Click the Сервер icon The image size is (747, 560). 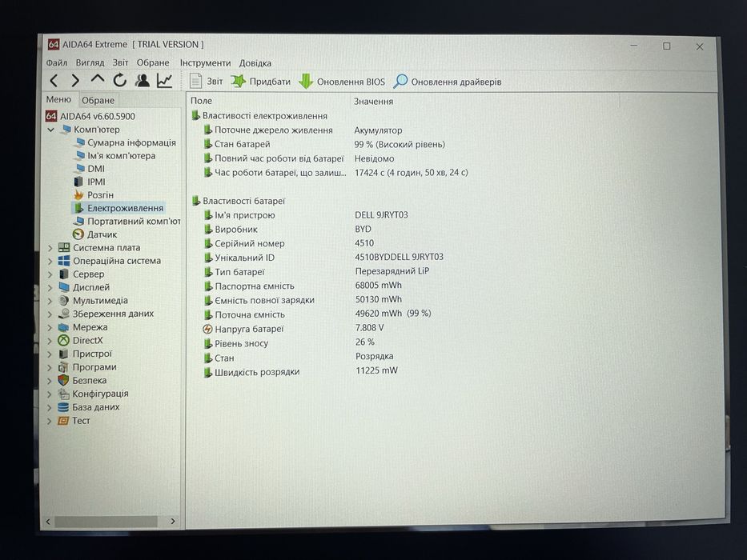point(64,274)
